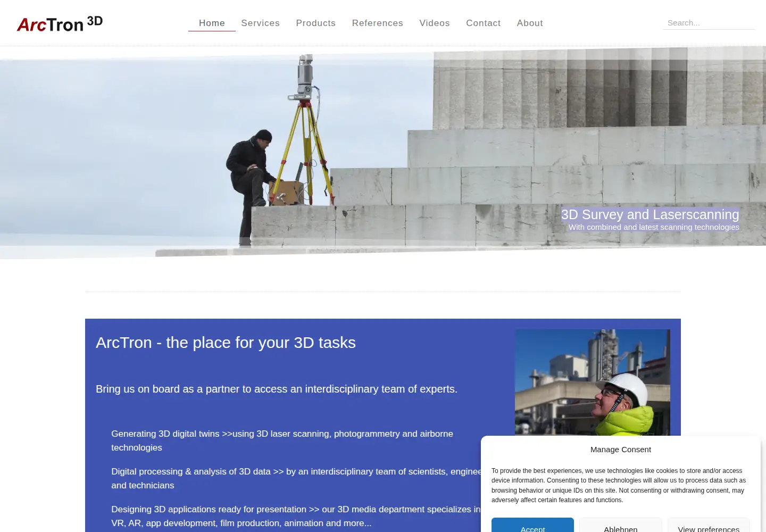Accept cookies in the consent dialog
Screen dimensions: 766x532
(x=532, y=525)
